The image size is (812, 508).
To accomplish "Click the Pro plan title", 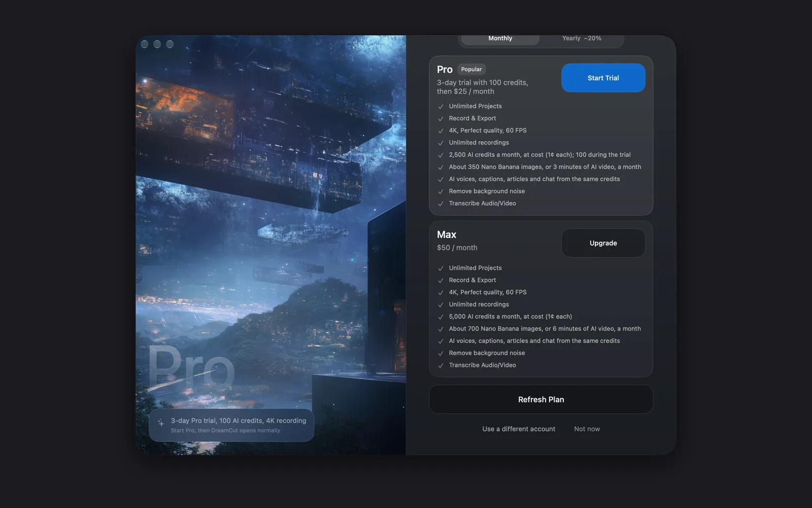I will pyautogui.click(x=445, y=69).
